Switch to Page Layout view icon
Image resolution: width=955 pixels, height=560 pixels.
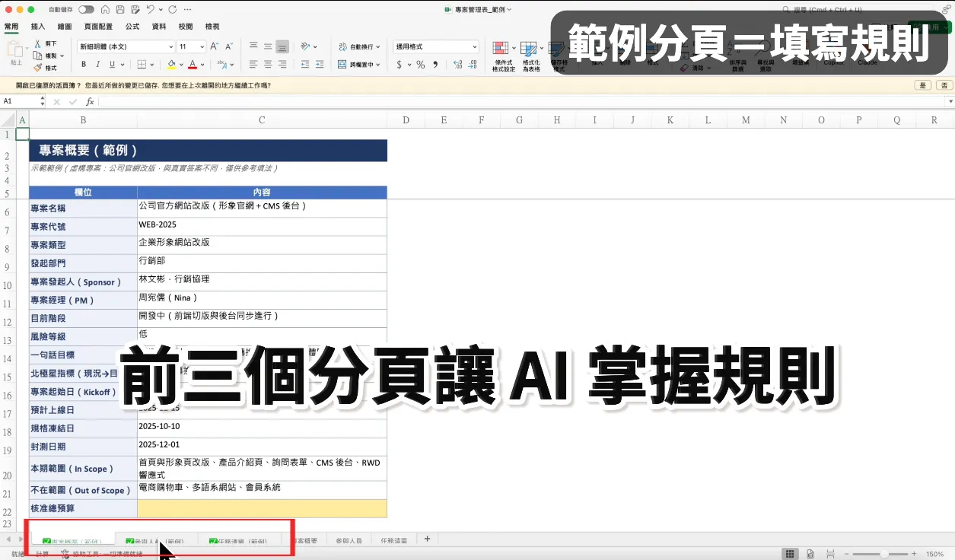(x=810, y=554)
